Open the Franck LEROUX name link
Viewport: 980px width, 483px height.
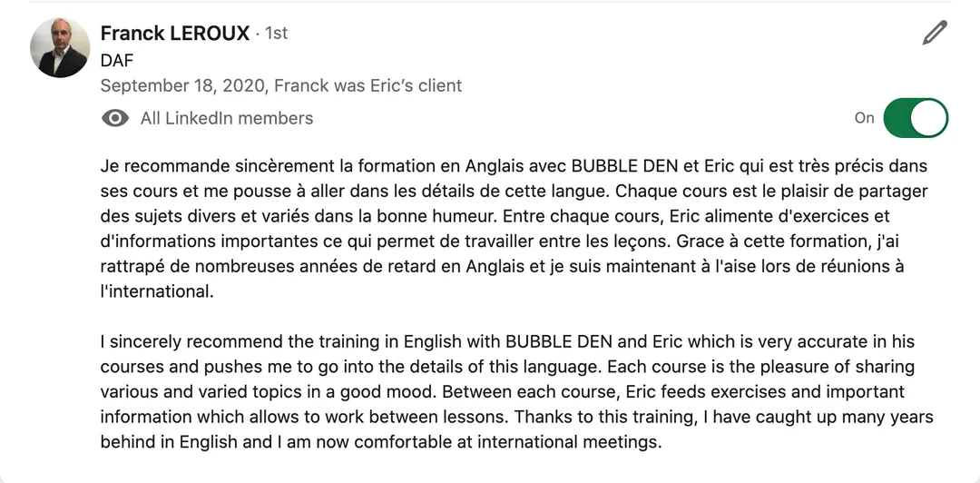174,34
